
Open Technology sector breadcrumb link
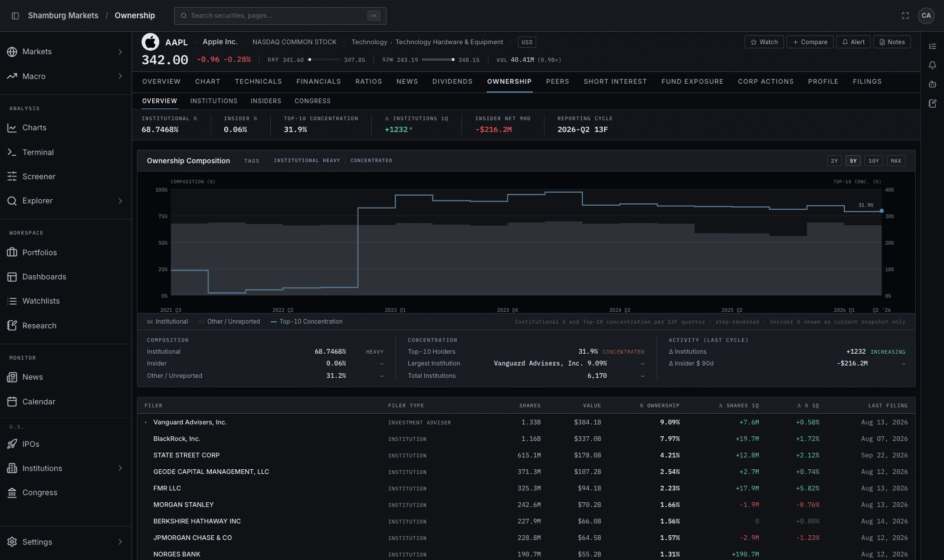pos(369,42)
